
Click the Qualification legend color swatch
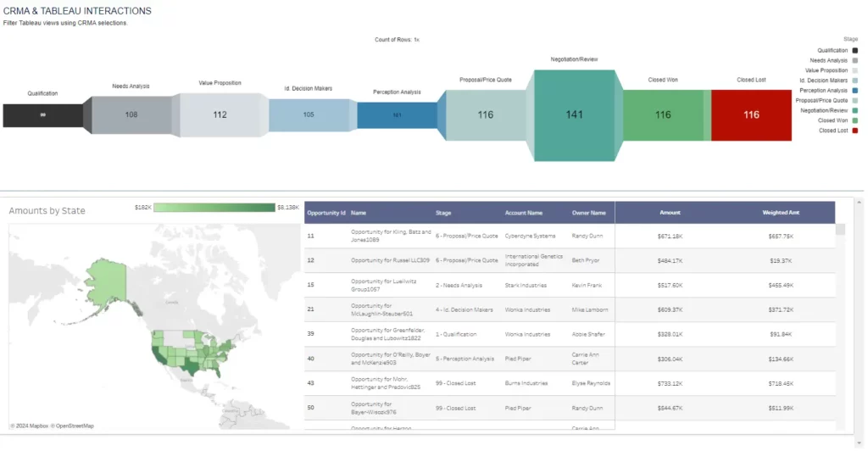pos(854,51)
